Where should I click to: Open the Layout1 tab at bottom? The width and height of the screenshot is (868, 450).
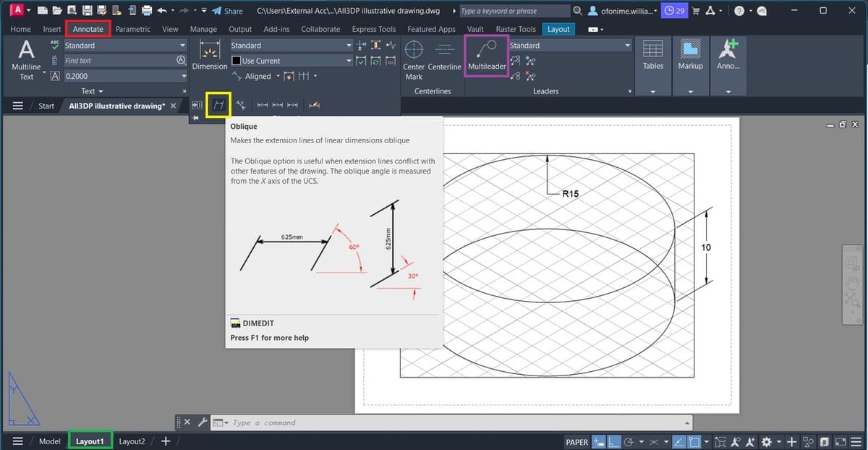(x=90, y=441)
